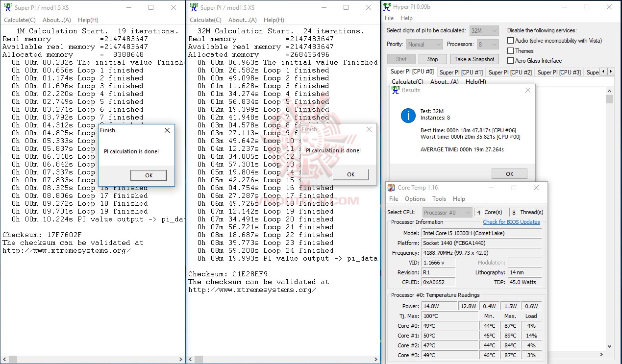The image size is (622, 364).
Task: Close the 32M Finish dialog with X
Action: point(369,129)
